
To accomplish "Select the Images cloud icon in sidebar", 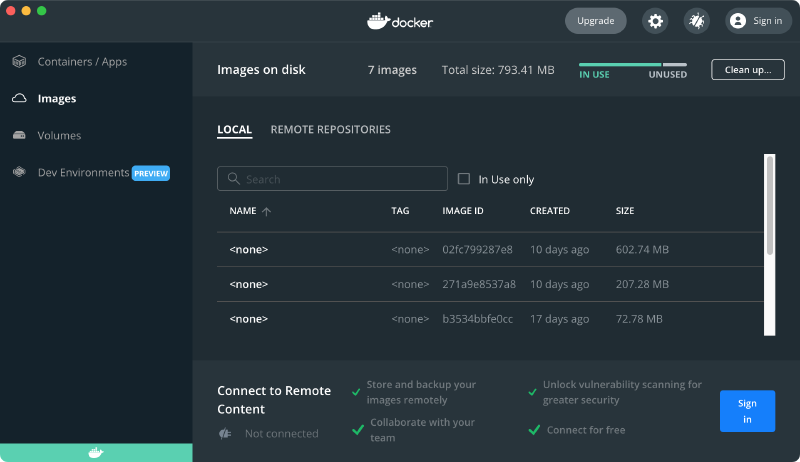I will pos(19,99).
